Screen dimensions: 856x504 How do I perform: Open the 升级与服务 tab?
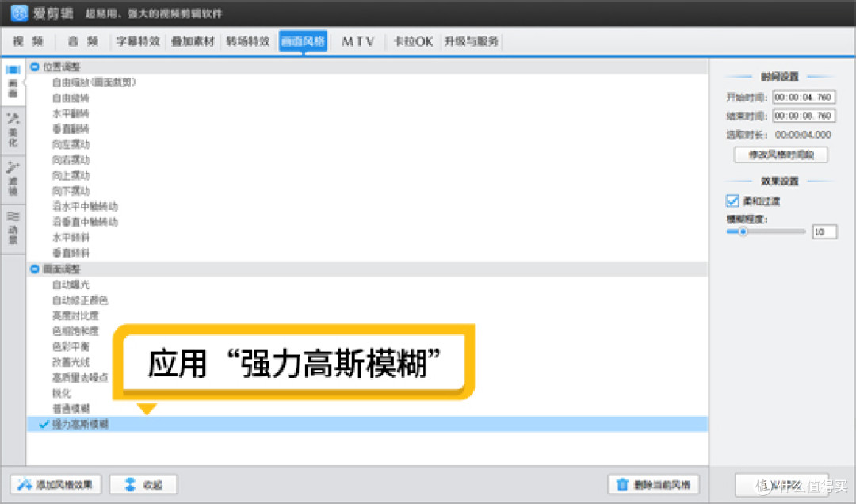[472, 41]
